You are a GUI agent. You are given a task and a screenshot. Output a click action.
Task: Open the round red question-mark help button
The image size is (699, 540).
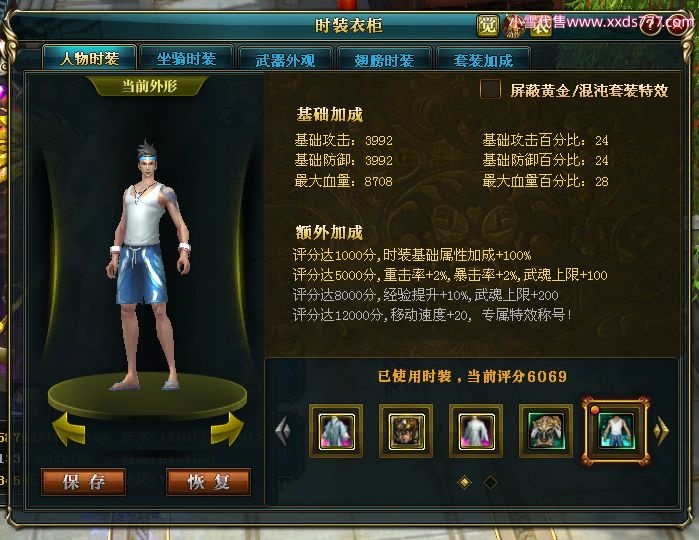[x=650, y=25]
